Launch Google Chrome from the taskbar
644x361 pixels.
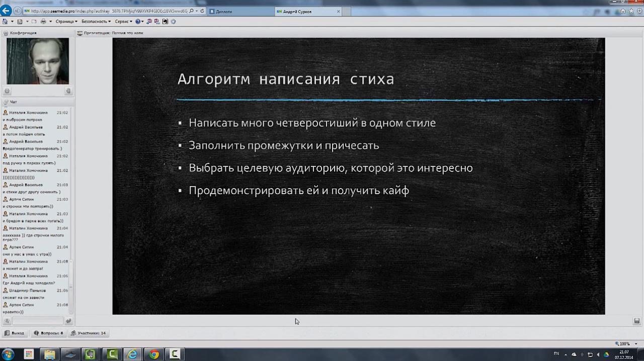coord(153,354)
